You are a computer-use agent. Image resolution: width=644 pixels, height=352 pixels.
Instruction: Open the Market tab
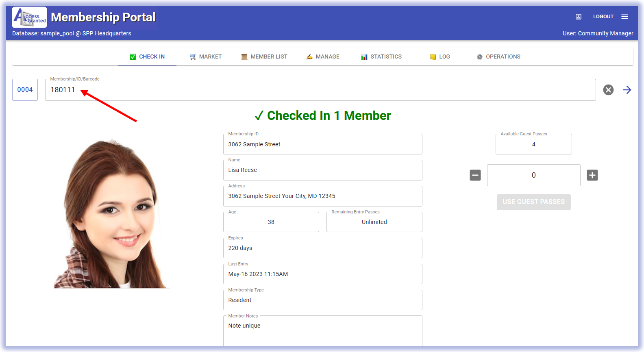pyautogui.click(x=206, y=57)
